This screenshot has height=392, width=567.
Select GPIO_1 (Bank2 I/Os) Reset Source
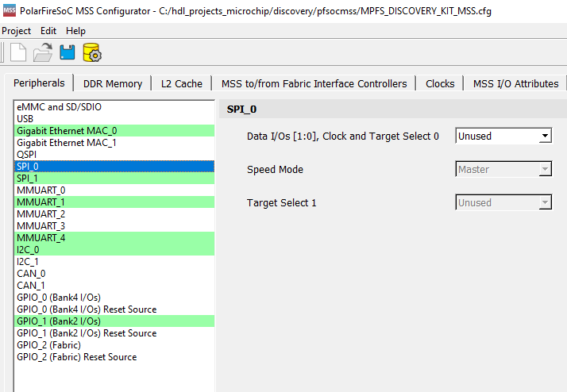[x=87, y=333]
